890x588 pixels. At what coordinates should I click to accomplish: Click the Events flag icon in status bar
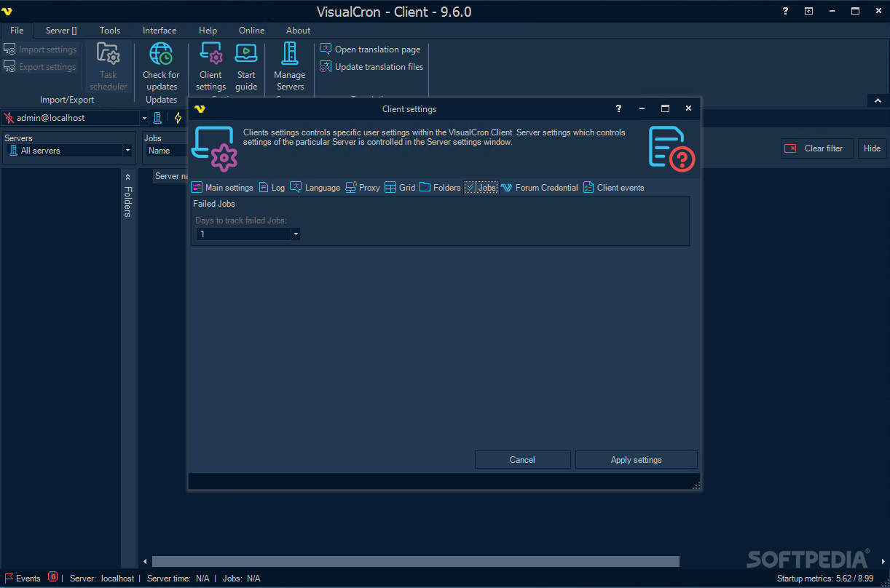pyautogui.click(x=9, y=579)
